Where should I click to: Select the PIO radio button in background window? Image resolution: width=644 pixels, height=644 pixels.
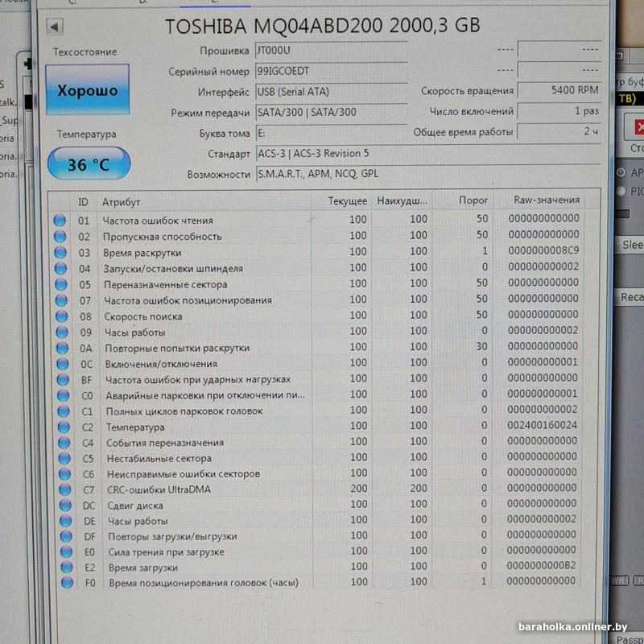coord(621,191)
